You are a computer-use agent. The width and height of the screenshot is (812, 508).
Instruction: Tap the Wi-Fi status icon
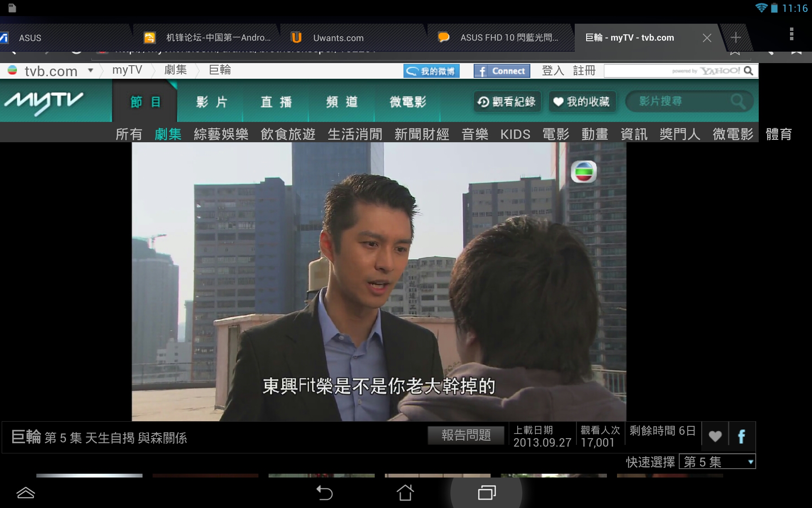point(761,8)
